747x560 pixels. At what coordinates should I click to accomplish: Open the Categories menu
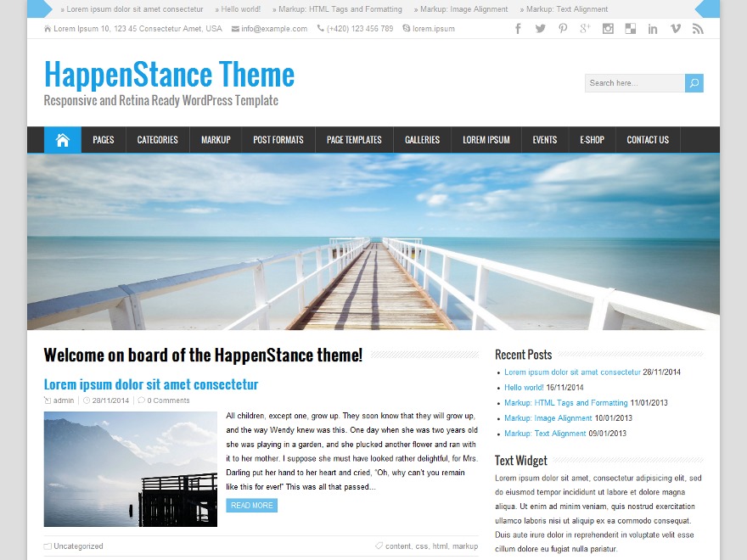(x=158, y=140)
